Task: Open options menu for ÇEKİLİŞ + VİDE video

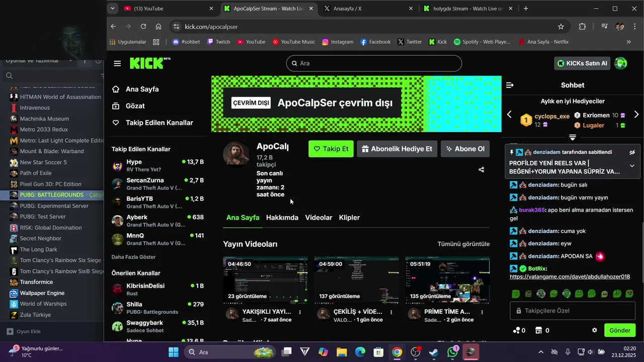Action: coord(391,312)
